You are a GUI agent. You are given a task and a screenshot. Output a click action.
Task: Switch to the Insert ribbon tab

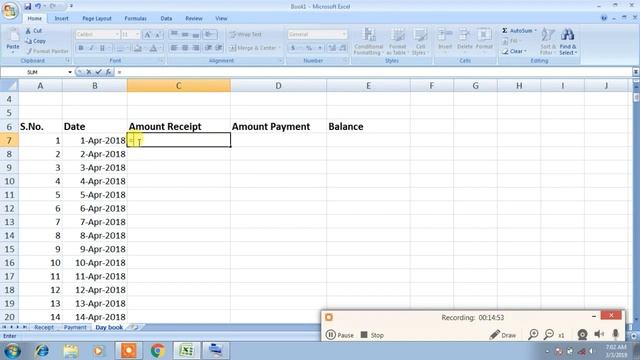pos(62,18)
